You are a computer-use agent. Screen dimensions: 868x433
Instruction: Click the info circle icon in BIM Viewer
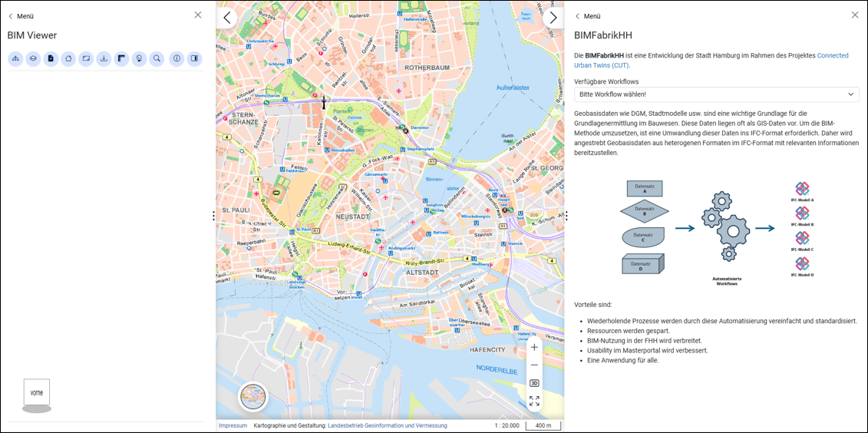click(177, 58)
